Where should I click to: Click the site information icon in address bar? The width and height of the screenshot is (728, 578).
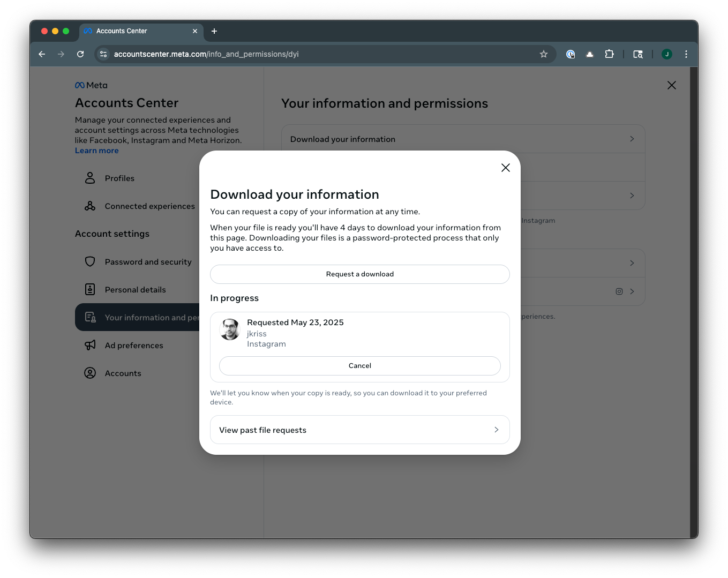point(104,54)
